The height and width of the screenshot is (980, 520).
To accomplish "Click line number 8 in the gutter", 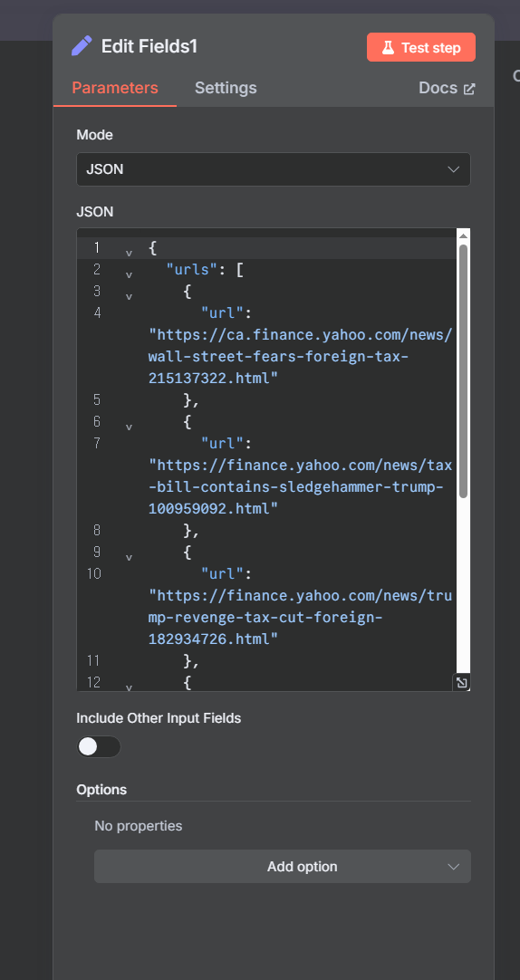I will 96,530.
